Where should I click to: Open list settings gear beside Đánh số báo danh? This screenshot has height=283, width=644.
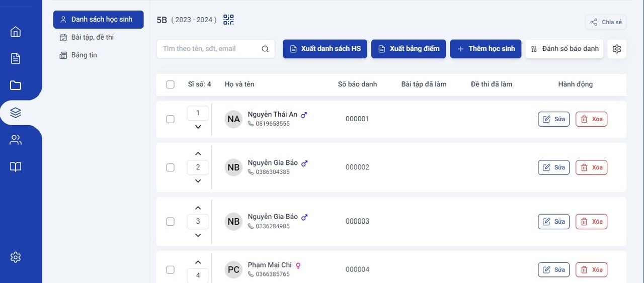tap(617, 49)
